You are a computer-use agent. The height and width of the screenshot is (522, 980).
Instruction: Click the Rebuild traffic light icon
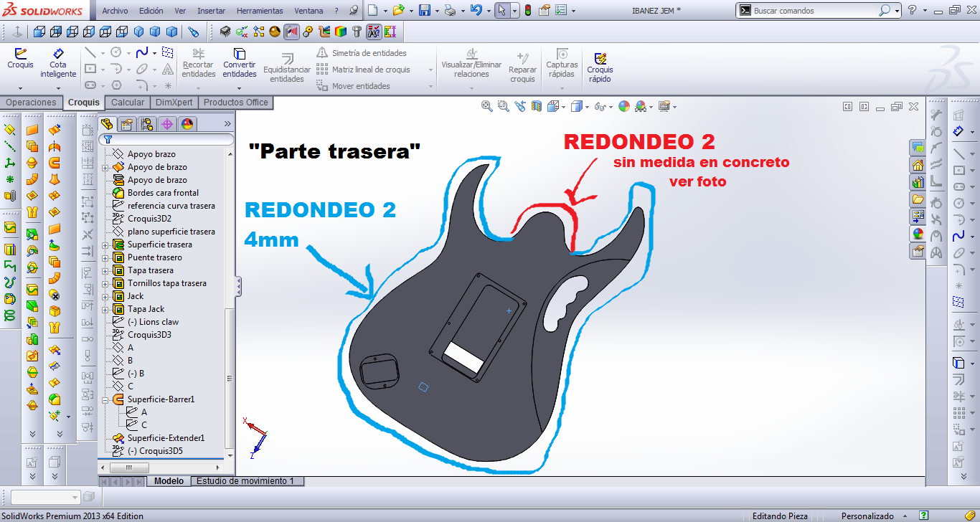pyautogui.click(x=528, y=10)
